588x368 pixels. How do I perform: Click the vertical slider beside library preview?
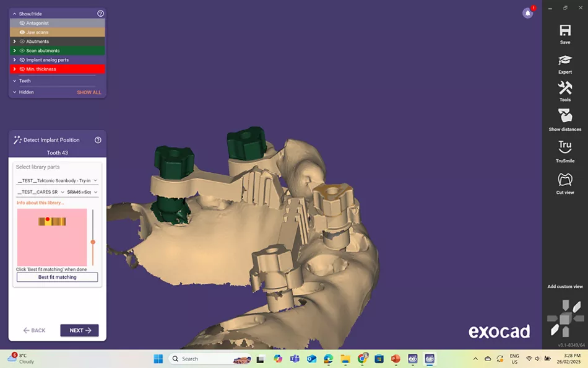coord(93,242)
